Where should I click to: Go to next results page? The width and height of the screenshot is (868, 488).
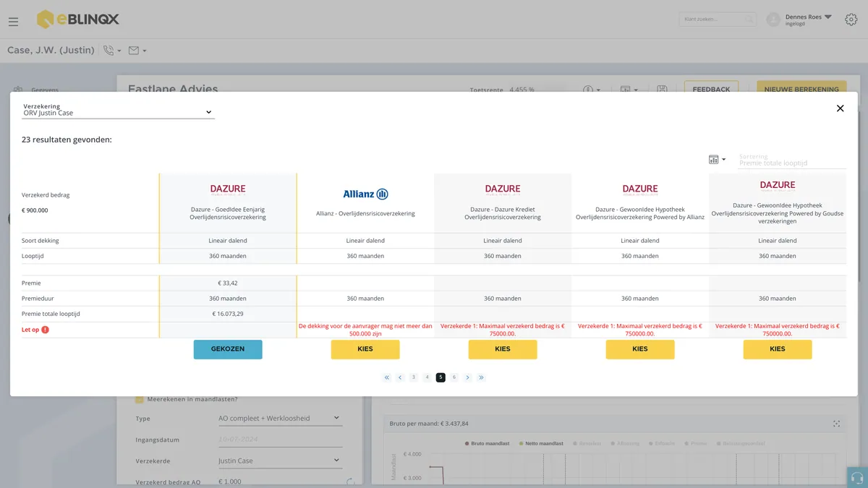pyautogui.click(x=468, y=377)
